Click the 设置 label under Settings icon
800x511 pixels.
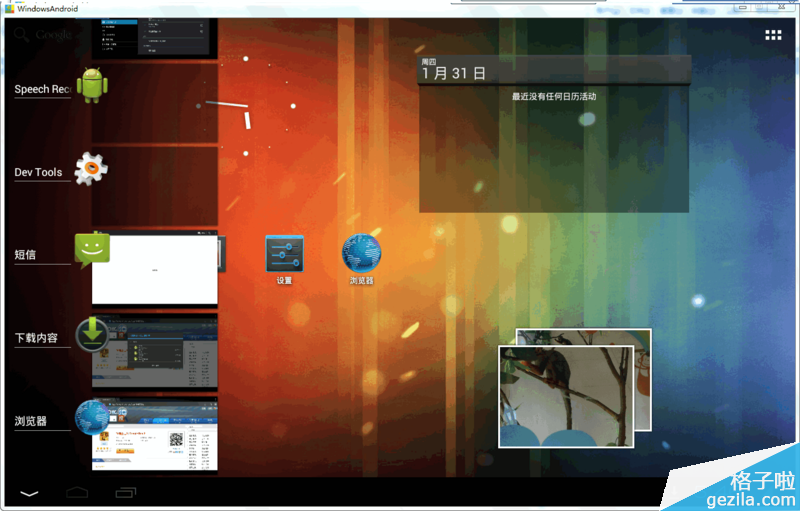coord(284,280)
